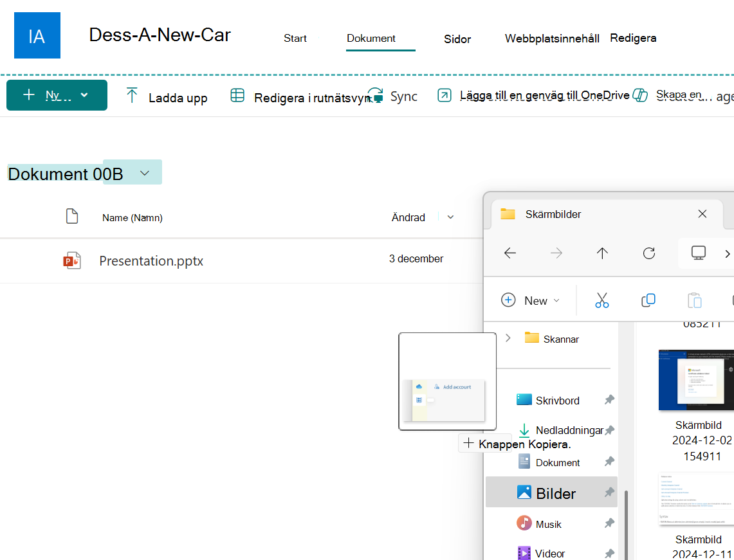Click the Ändrad column header
Image resolution: width=734 pixels, height=560 pixels.
[x=408, y=217]
